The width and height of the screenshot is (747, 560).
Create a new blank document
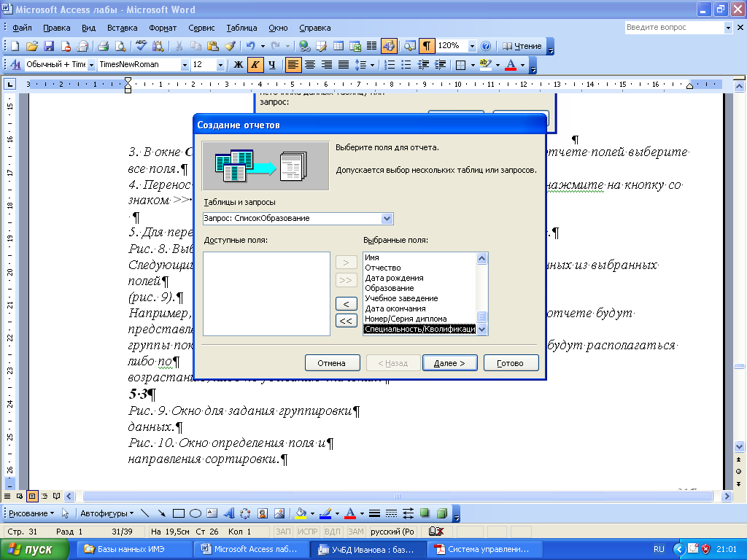coord(15,46)
